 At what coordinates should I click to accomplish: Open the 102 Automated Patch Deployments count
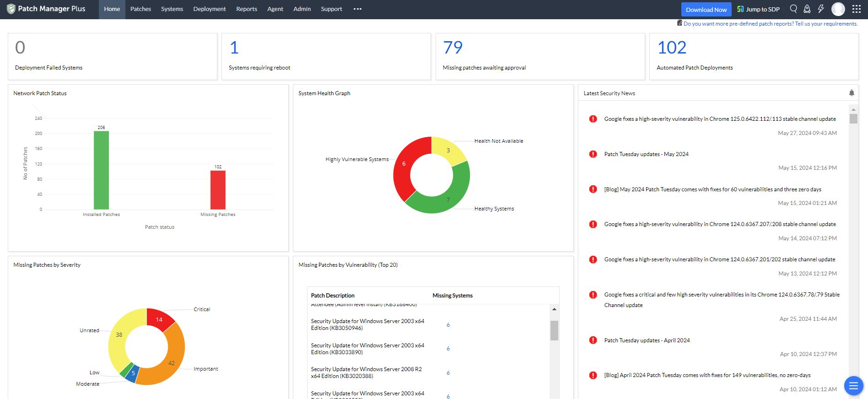click(x=672, y=48)
